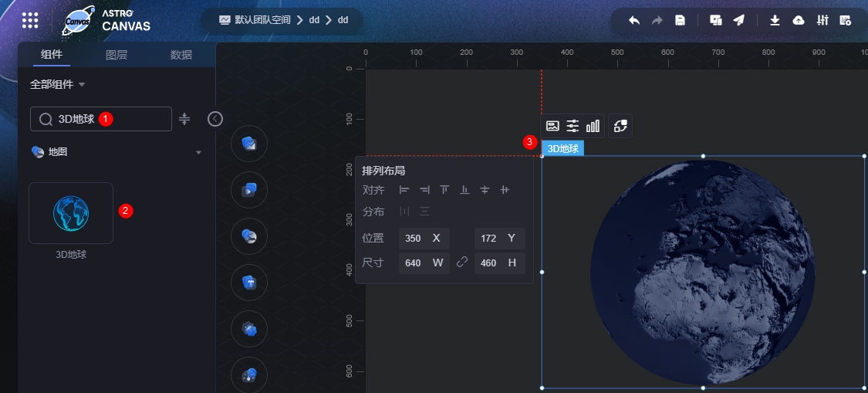868x393 pixels.
Task: Click the paper plane publish icon
Action: [x=738, y=20]
